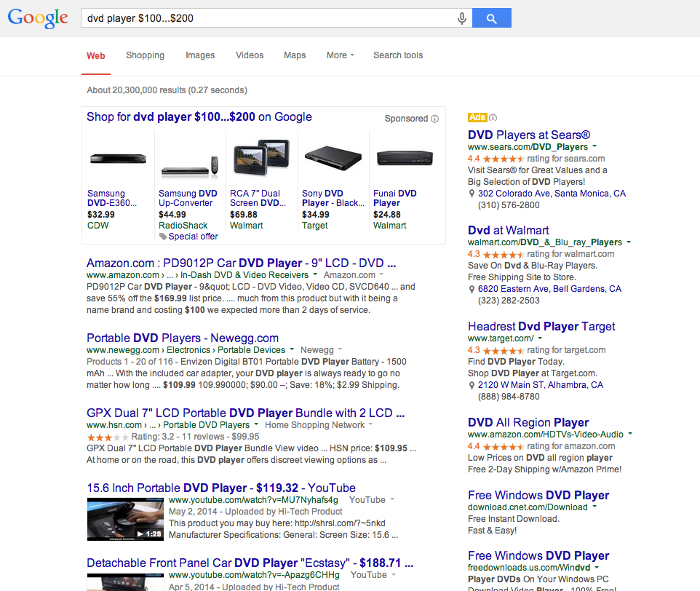Click the info icon beside Ads label

(x=493, y=118)
